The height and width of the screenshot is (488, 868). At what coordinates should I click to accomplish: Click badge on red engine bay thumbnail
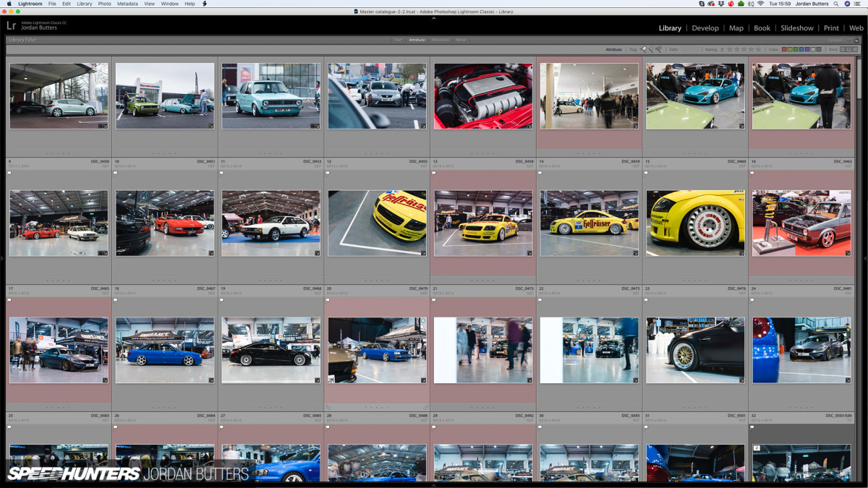[529, 126]
